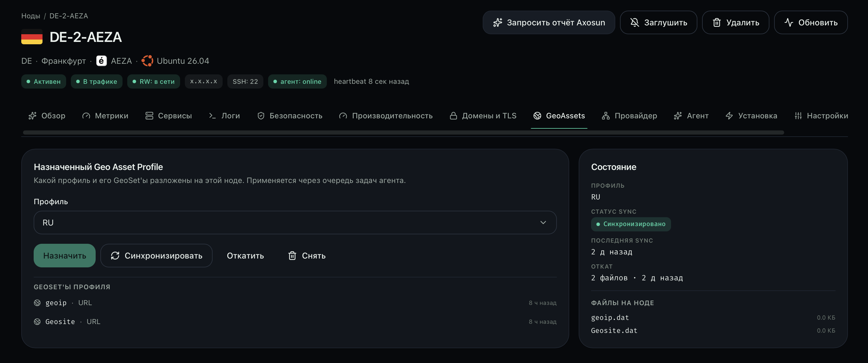This screenshot has width=868, height=363.
Task: Click the Geosite · URL GeoSet row
Action: click(295, 322)
